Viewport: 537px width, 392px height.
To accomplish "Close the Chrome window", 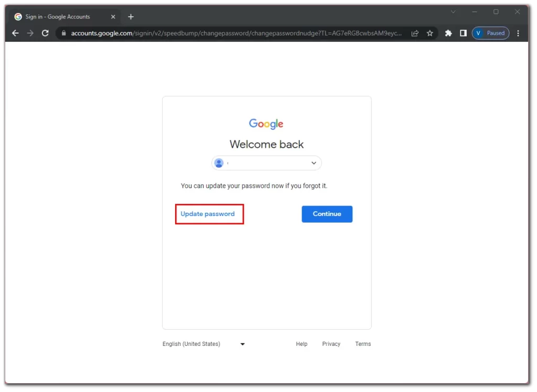I will [x=518, y=12].
